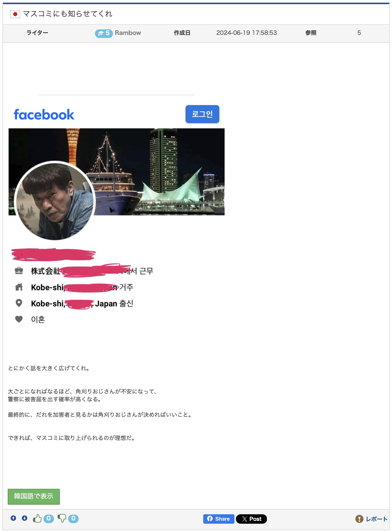The image size is (392, 532).
Task: Click the post title マスコミにも知らせてくれ
Action: (x=68, y=14)
